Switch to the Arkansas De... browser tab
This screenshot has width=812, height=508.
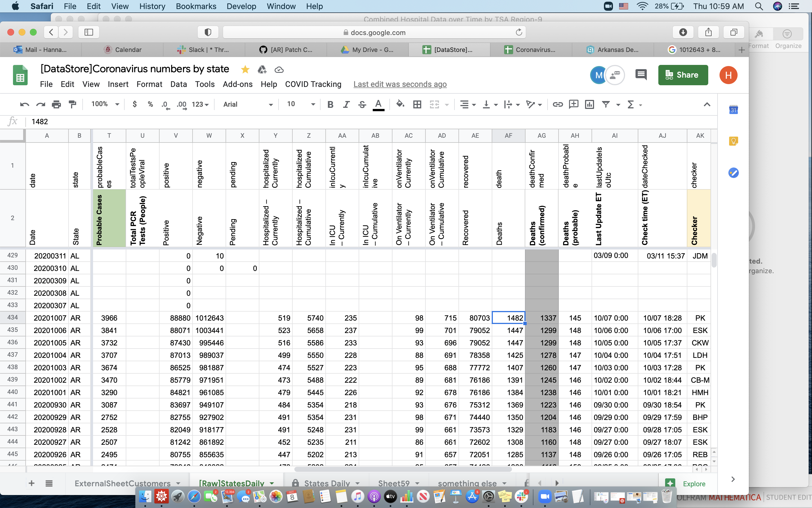point(613,50)
